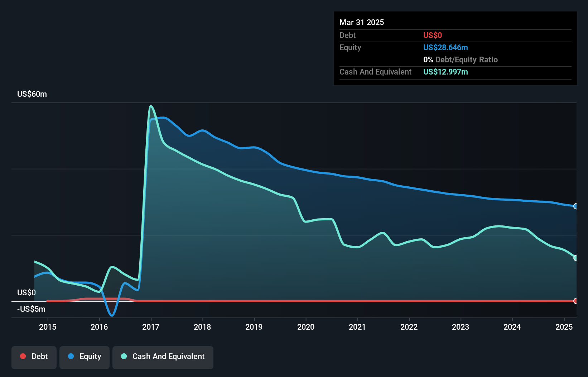Click the teal Cash And Equivalent legend dot
Viewport: 588px width, 377px height.
point(124,356)
